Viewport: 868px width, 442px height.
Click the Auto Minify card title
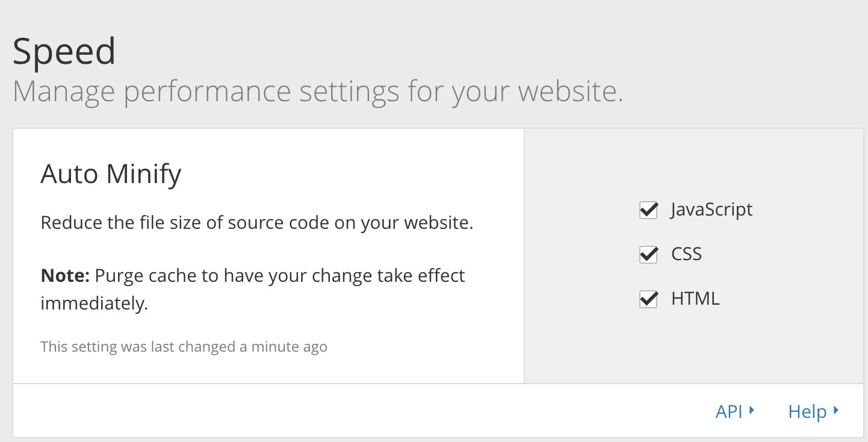pyautogui.click(x=111, y=175)
